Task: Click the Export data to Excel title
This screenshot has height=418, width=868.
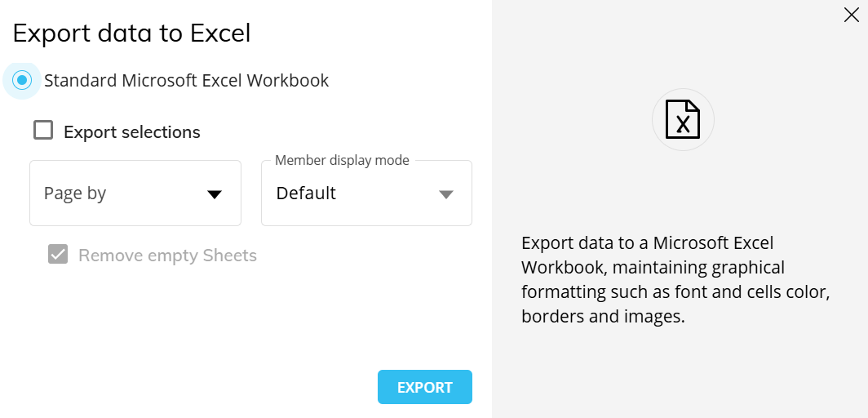Action: [132, 33]
